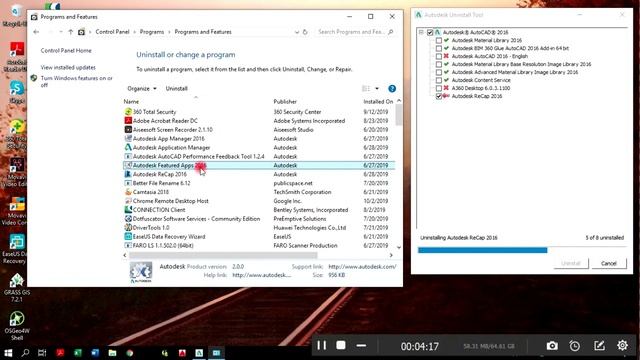Click the vertical scrollbar of program list
640x360 pixels.
coord(399,115)
